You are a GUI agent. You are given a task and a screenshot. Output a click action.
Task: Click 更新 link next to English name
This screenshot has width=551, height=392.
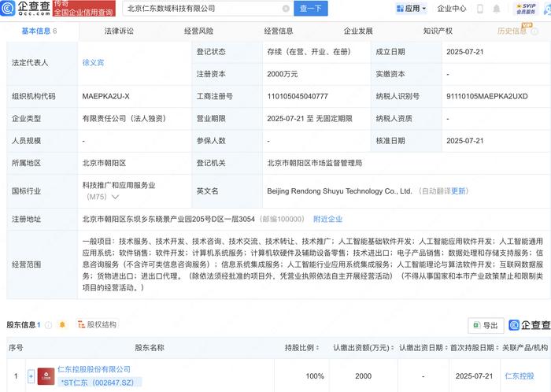tap(458, 191)
